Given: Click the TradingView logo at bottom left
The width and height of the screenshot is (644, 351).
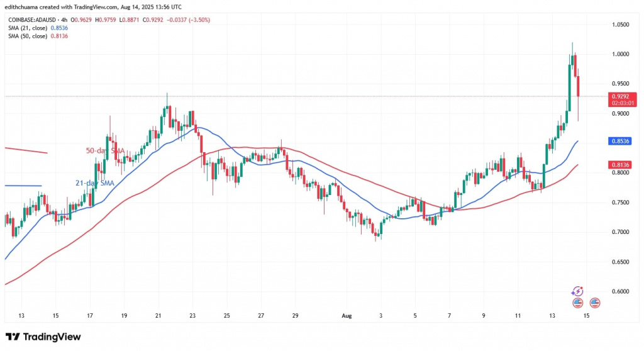Looking at the screenshot, I should [x=43, y=337].
